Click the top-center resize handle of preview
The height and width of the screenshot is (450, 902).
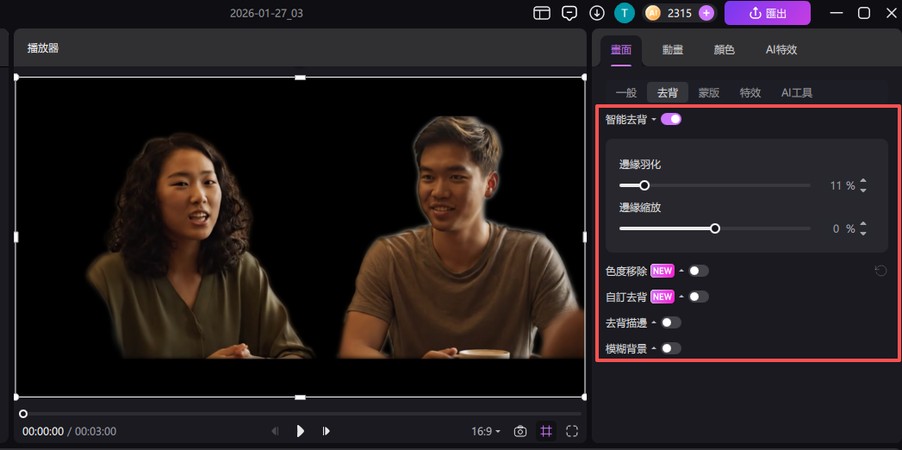click(300, 77)
